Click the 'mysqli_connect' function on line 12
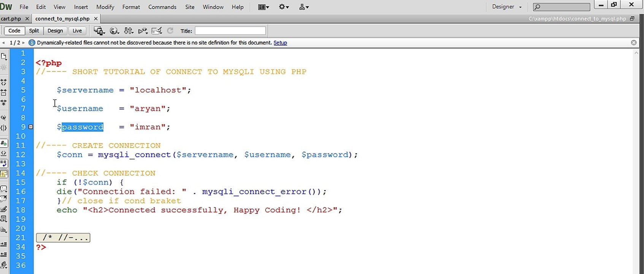644x274 pixels. point(135,155)
